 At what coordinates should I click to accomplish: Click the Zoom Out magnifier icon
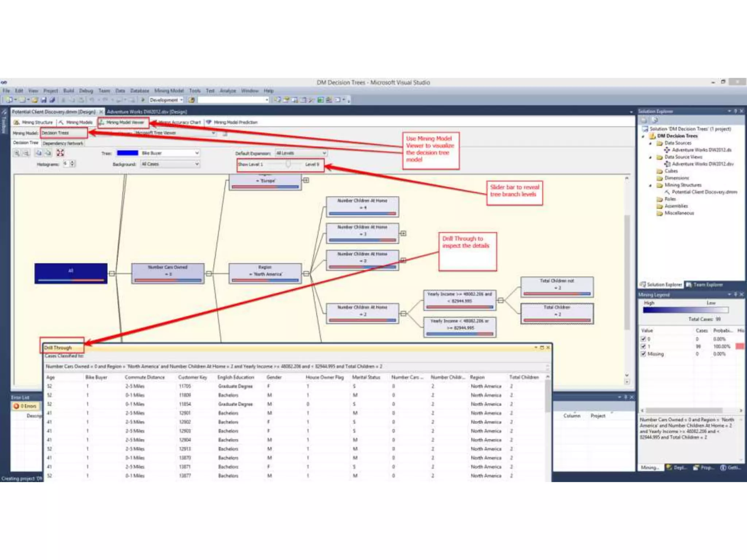click(26, 153)
